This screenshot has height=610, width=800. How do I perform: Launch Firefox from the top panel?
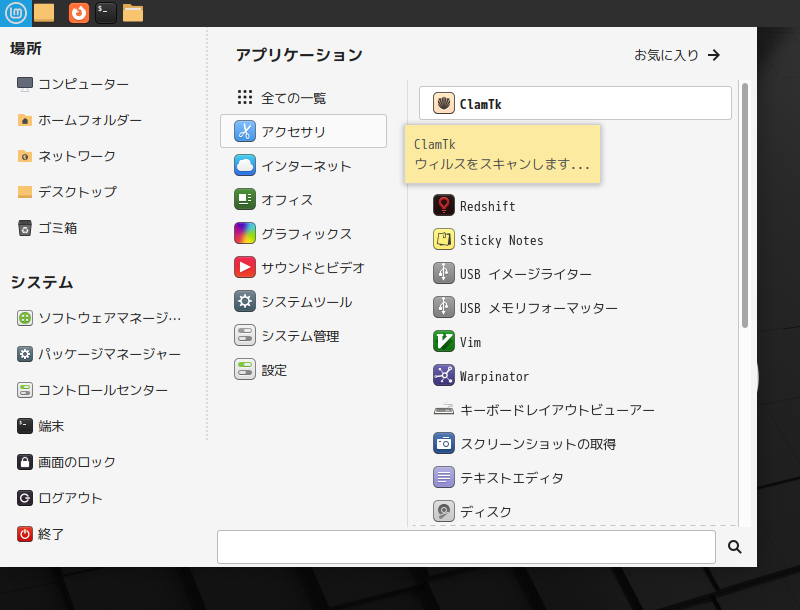79,13
